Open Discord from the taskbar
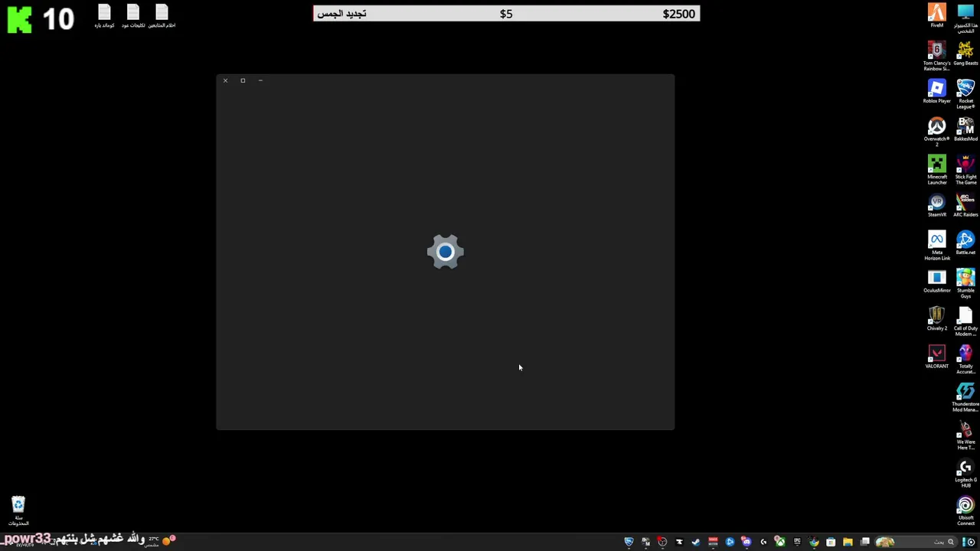 [746, 542]
